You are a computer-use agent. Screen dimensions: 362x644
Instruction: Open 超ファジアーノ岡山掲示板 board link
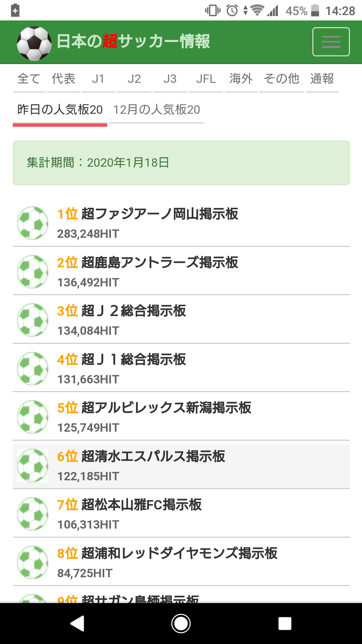(x=160, y=214)
